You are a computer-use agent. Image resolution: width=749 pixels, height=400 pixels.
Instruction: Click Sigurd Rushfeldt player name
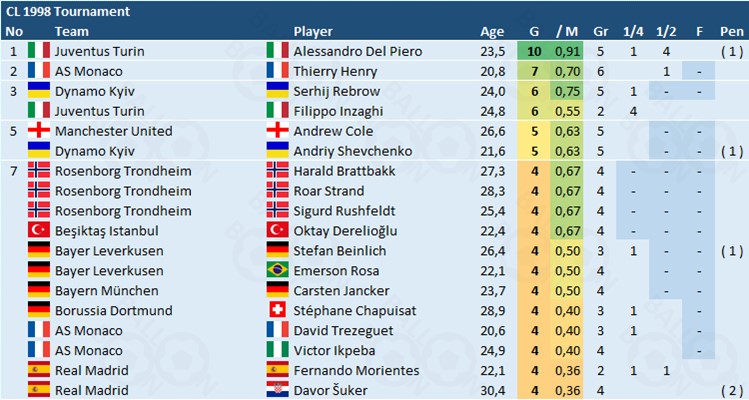point(343,210)
